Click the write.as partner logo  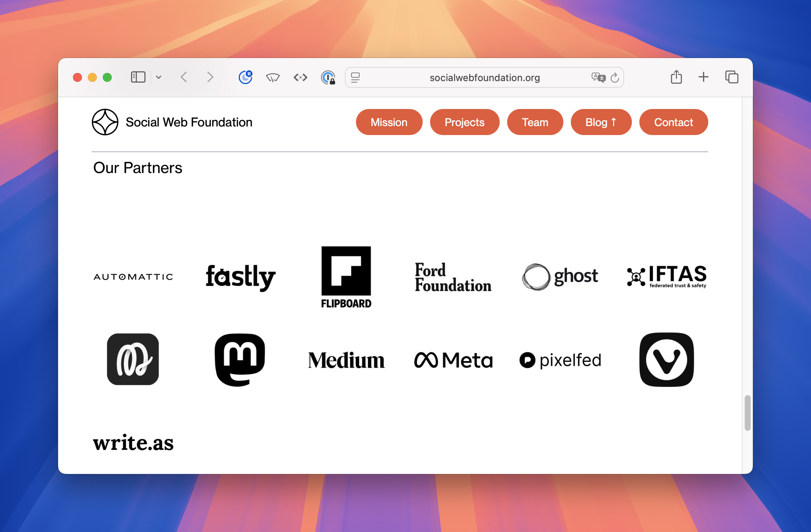tap(133, 443)
